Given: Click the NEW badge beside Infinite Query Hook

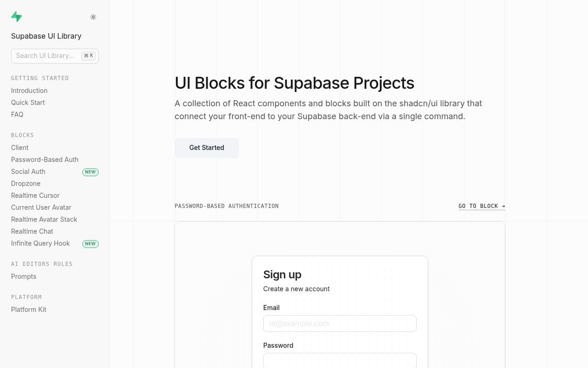Looking at the screenshot, I should pyautogui.click(x=90, y=244).
